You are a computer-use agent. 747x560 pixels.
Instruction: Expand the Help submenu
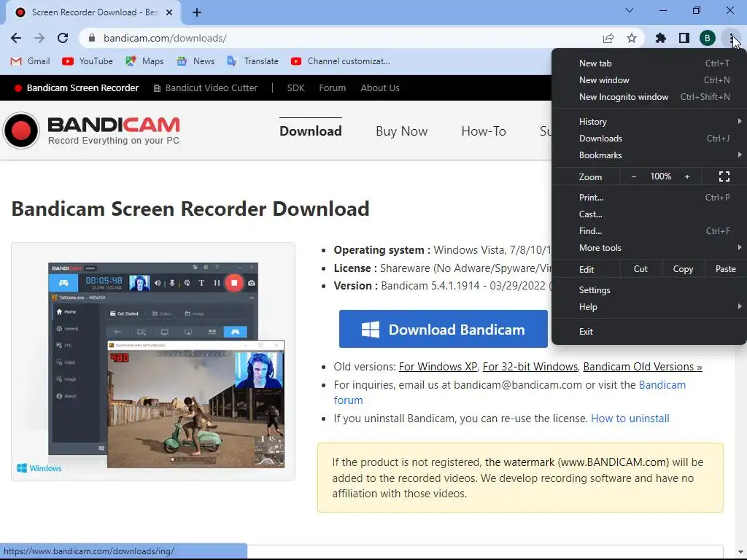click(x=649, y=307)
